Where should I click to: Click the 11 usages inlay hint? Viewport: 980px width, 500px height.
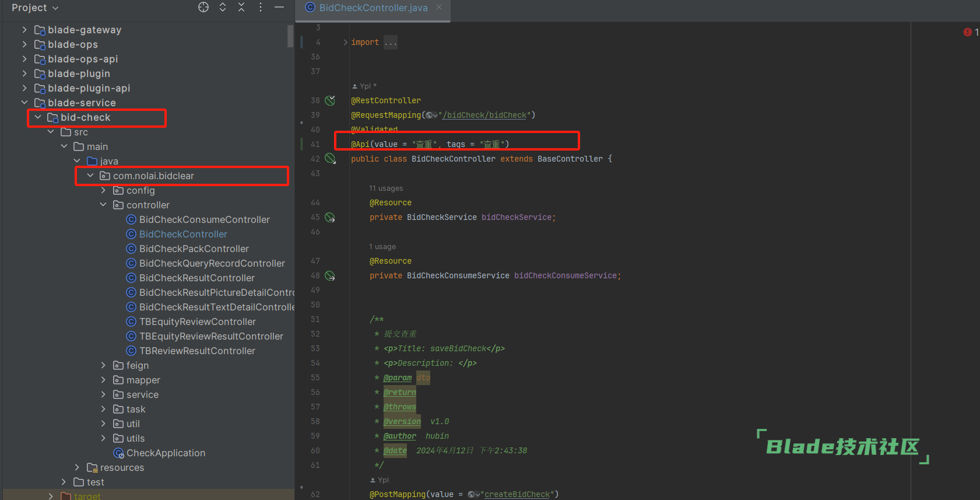385,188
